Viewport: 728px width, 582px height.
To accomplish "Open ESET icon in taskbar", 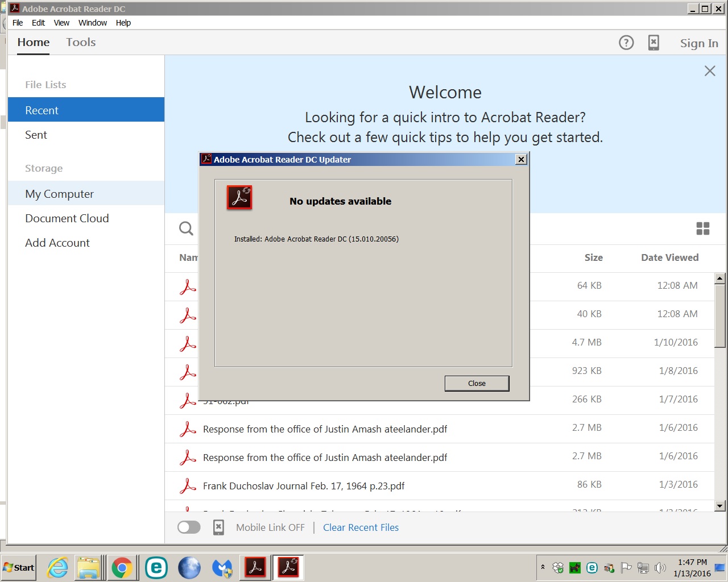I will [x=156, y=567].
